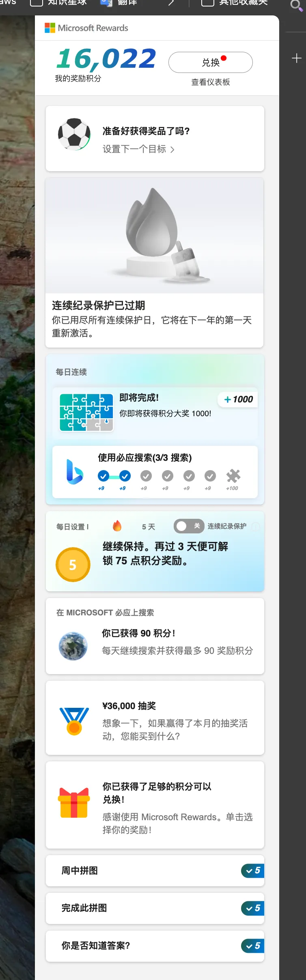Click the Microsoft Rewards logo
Image resolution: width=306 pixels, height=980 pixels.
point(86,28)
